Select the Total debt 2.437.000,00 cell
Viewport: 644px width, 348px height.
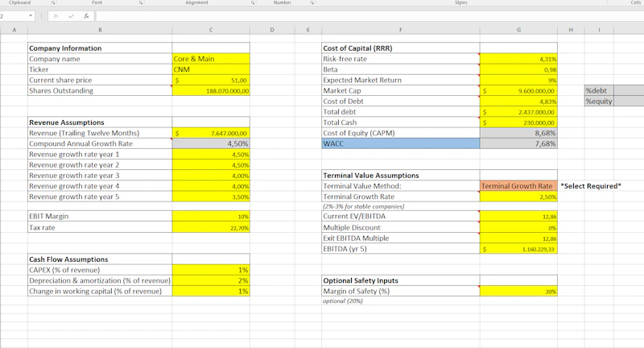(518, 112)
